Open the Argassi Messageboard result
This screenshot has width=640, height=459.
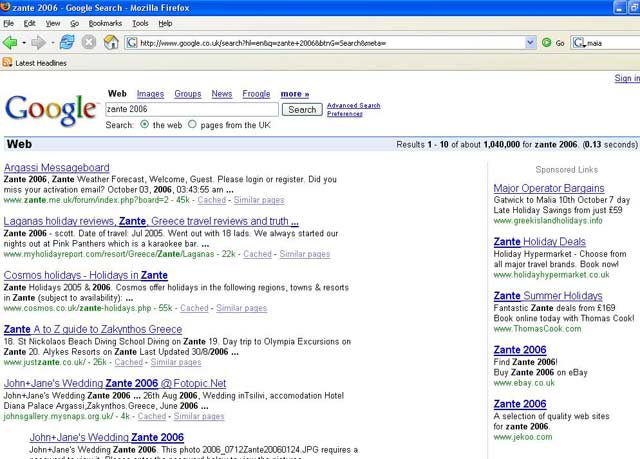pyautogui.click(x=57, y=167)
